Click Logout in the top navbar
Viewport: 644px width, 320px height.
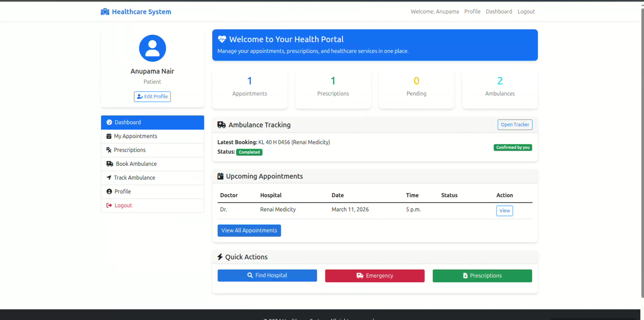pyautogui.click(x=526, y=12)
